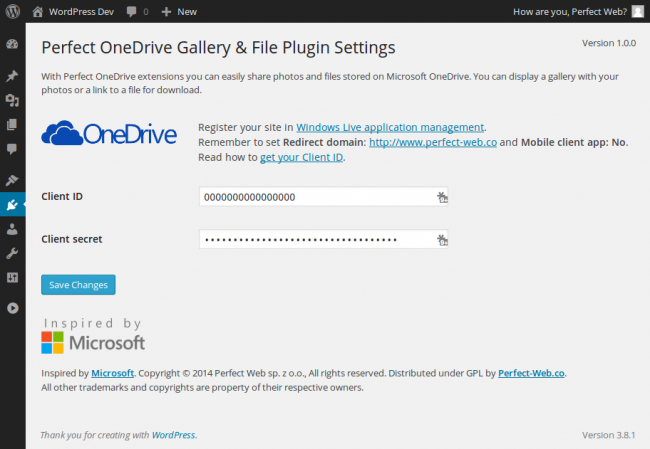Viewport: 650px width, 449px height.
Task: Click the 'Client secret' field label
Action: point(72,239)
